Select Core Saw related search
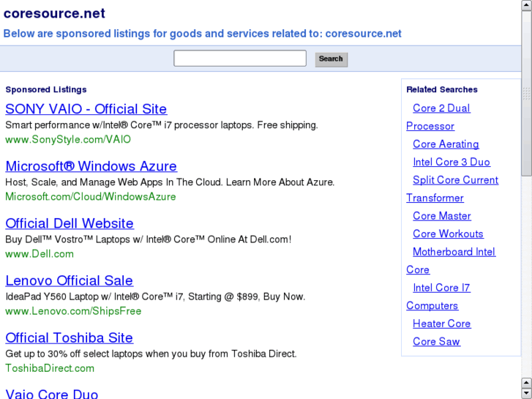Image resolution: width=532 pixels, height=399 pixels. [436, 342]
